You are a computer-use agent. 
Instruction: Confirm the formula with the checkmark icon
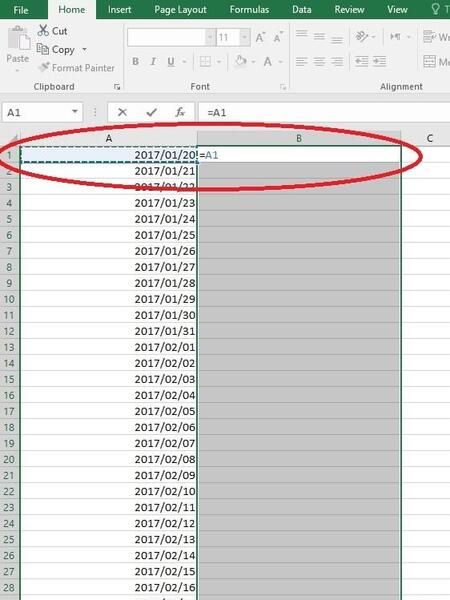click(152, 112)
